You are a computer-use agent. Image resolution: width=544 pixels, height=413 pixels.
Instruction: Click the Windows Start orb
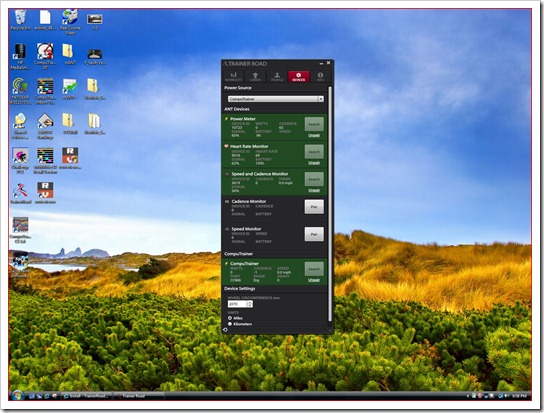pyautogui.click(x=17, y=395)
